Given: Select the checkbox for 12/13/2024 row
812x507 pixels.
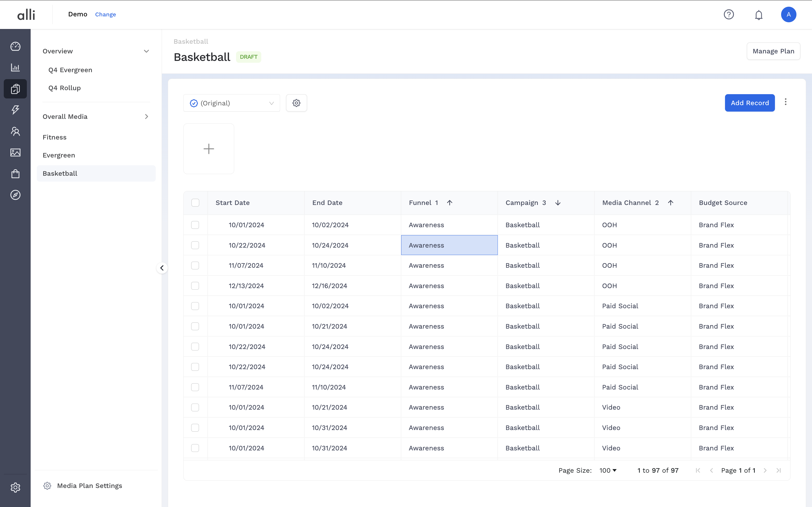Looking at the screenshot, I should [195, 286].
